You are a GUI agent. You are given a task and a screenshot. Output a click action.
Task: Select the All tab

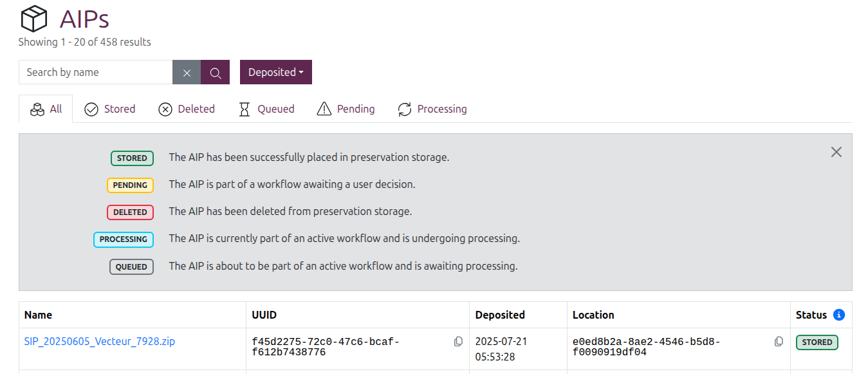click(x=46, y=109)
